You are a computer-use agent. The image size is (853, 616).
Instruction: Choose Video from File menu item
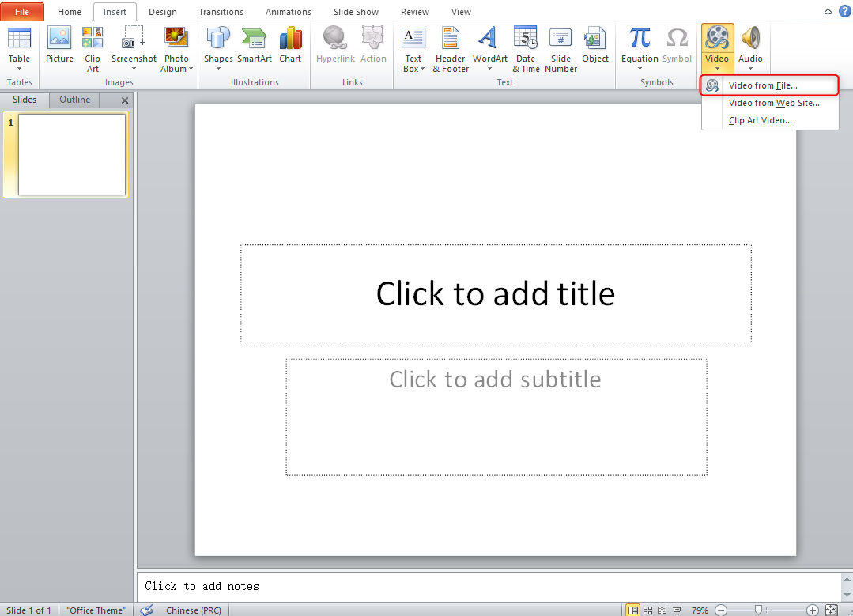point(770,85)
